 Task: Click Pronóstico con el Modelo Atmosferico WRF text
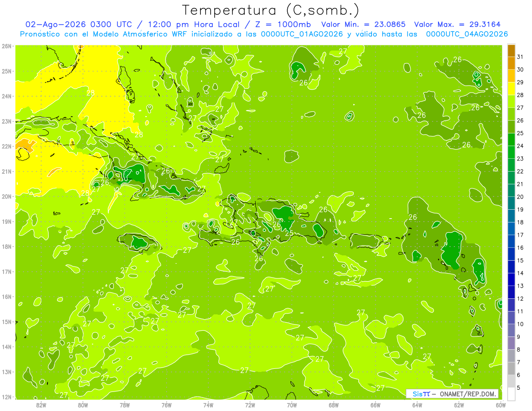point(104,34)
